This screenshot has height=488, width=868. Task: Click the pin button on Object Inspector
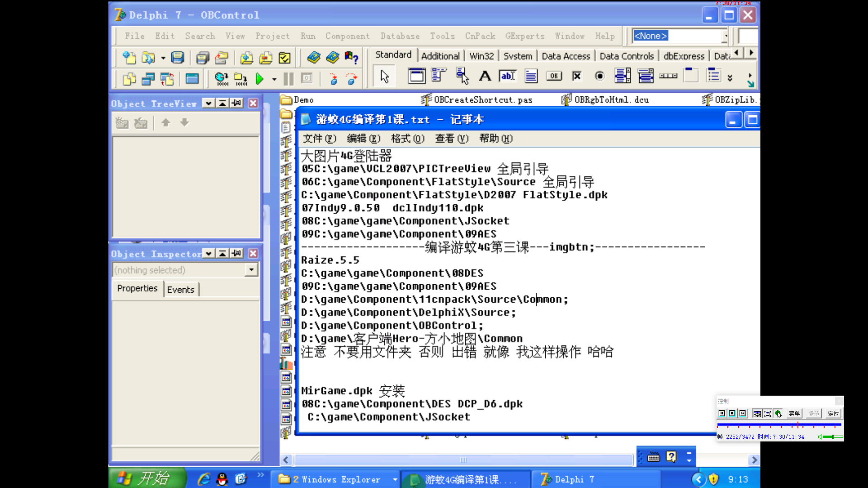coord(236,253)
